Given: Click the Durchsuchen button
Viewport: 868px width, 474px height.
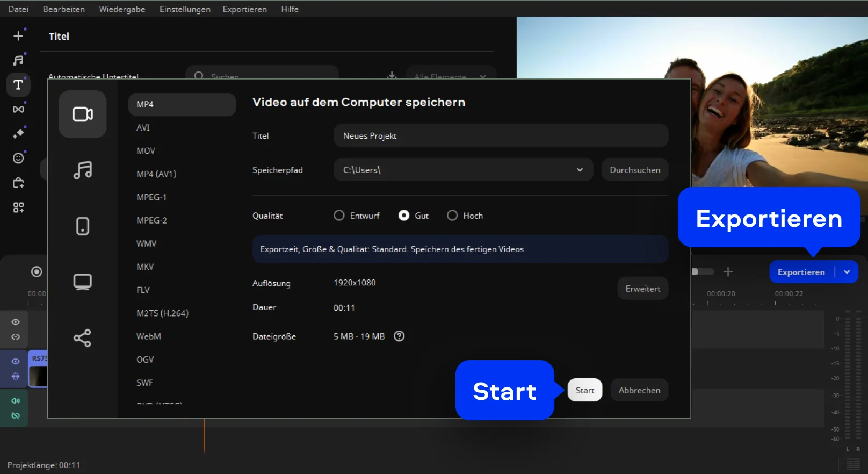Looking at the screenshot, I should tap(634, 170).
